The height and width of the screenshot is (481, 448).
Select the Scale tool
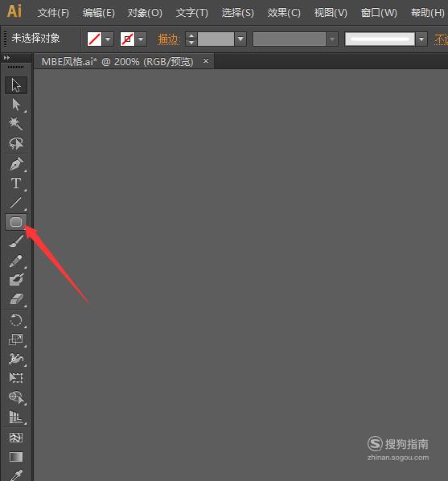click(x=16, y=339)
